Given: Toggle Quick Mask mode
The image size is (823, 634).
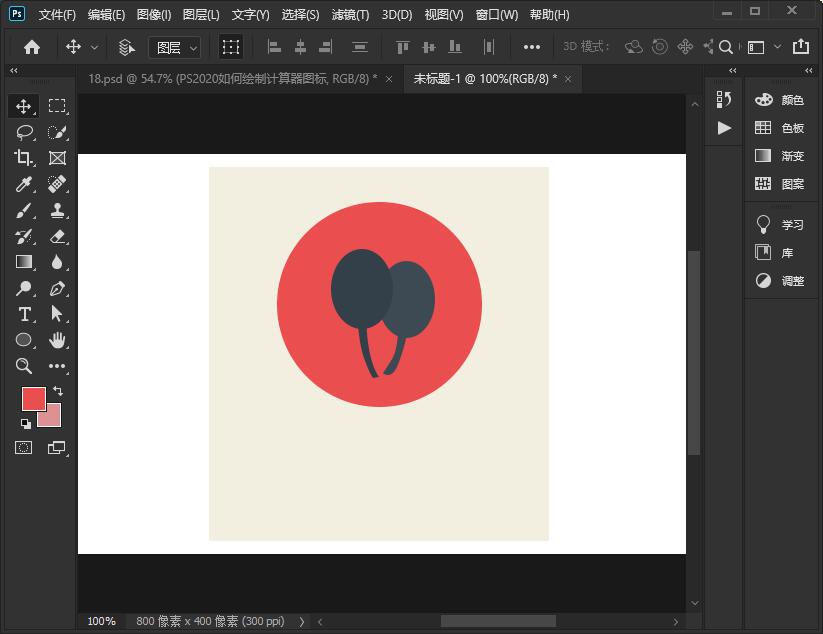Looking at the screenshot, I should (24, 448).
